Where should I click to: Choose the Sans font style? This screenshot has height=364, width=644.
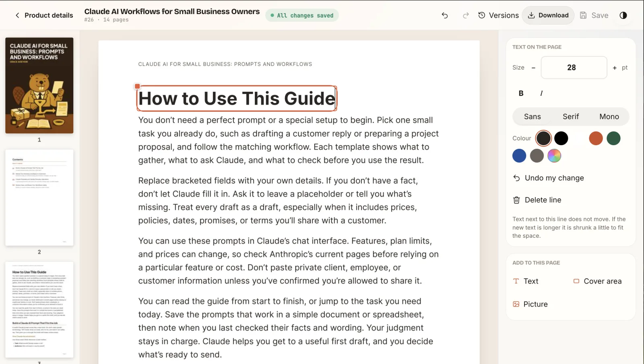pyautogui.click(x=532, y=117)
